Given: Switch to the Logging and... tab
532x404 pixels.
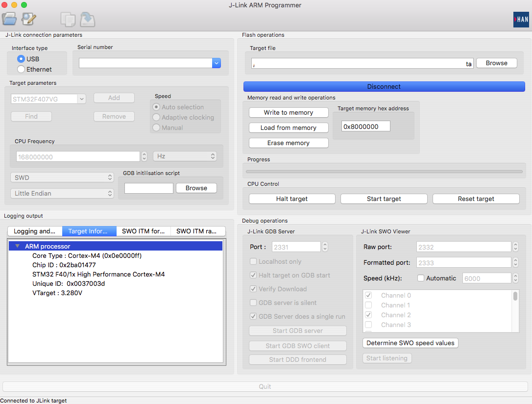Looking at the screenshot, I should coord(35,231).
